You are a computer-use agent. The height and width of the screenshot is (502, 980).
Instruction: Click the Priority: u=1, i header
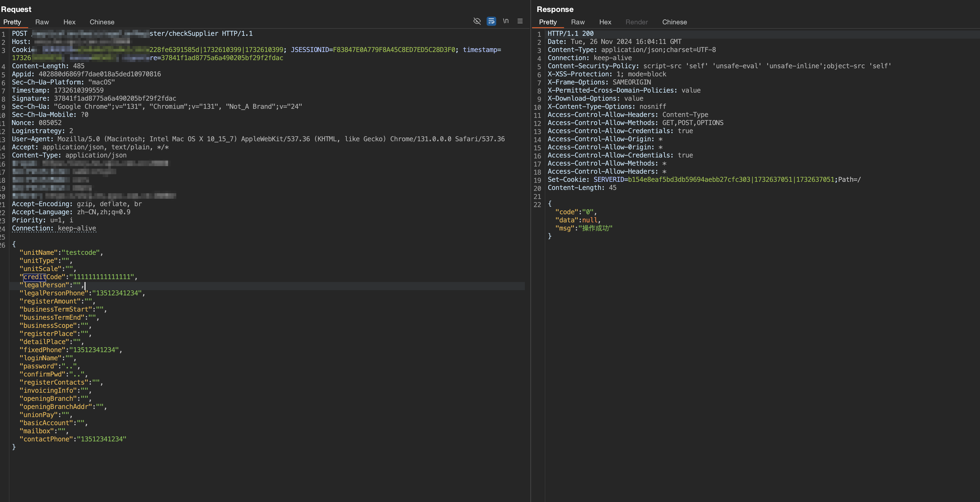(43, 220)
